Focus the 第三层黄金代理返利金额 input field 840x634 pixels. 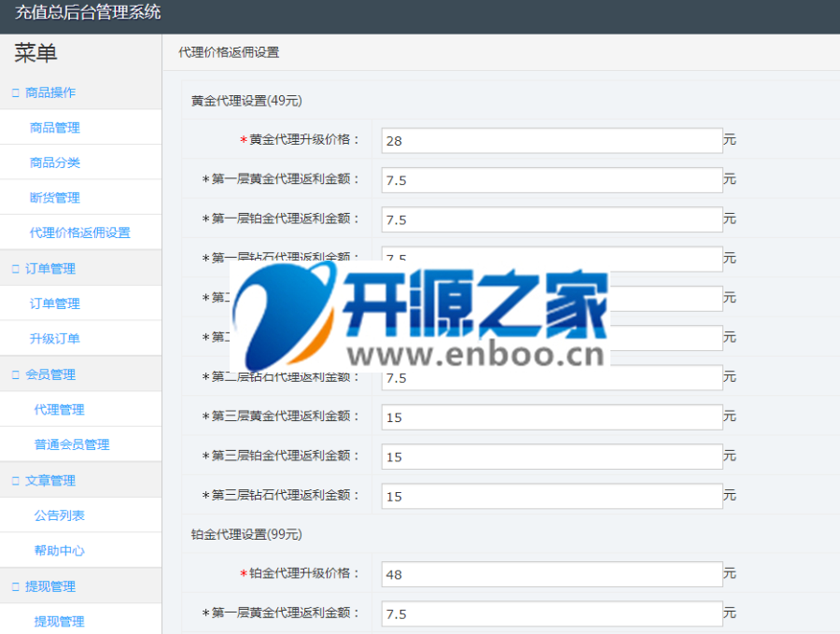click(552, 417)
